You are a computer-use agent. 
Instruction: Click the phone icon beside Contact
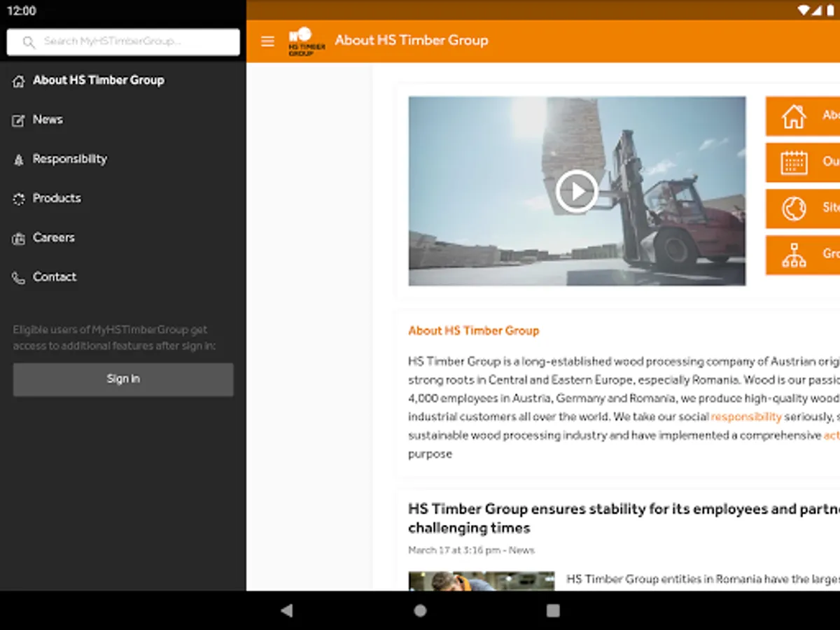point(19,278)
